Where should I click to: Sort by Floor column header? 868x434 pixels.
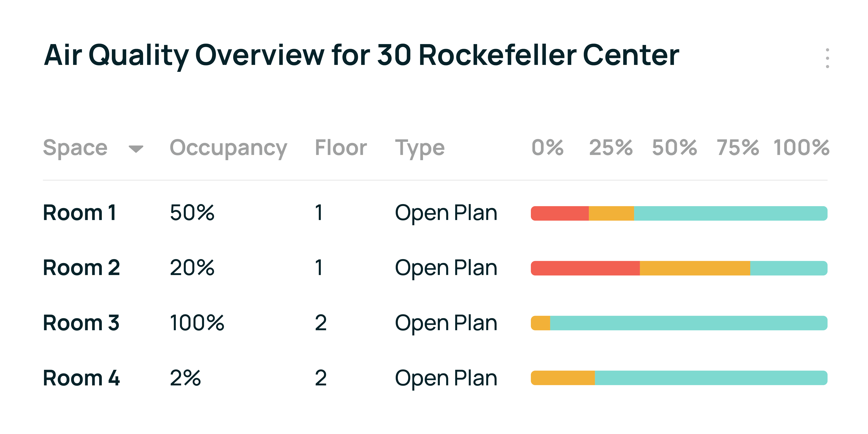pos(340,148)
